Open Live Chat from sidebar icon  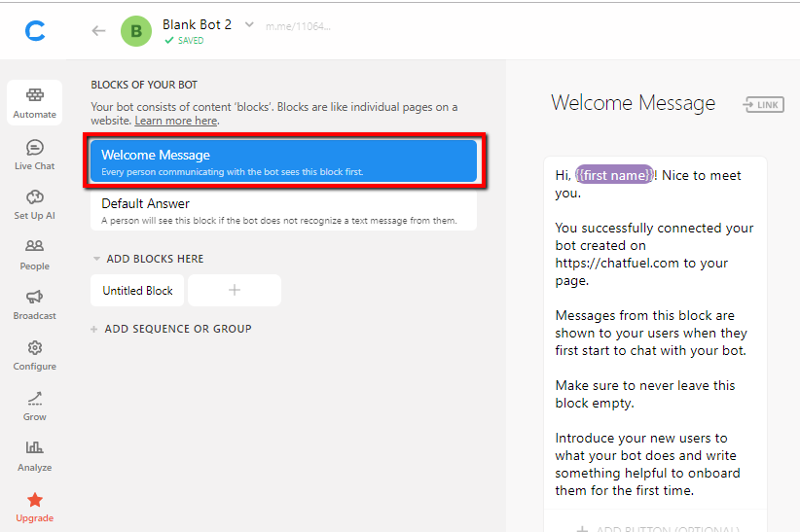click(x=35, y=148)
